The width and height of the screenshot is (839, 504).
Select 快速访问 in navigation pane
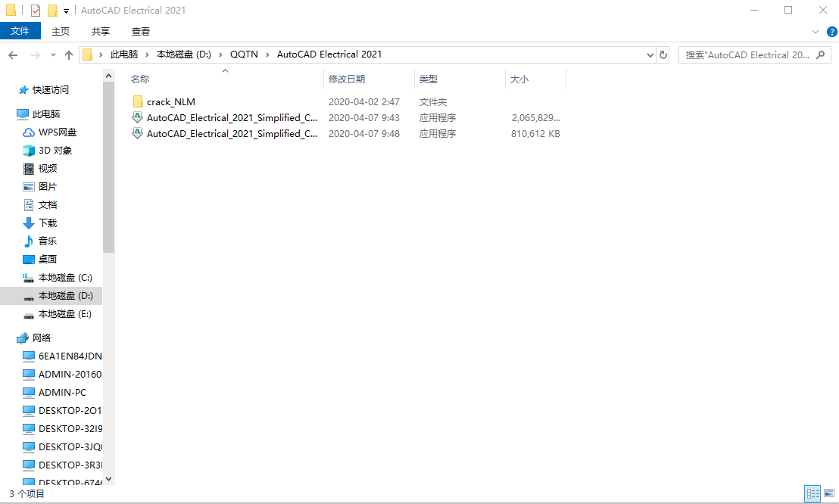pos(51,90)
